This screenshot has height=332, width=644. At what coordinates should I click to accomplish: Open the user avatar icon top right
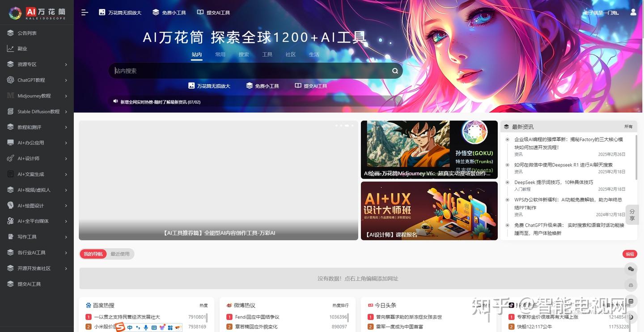pyautogui.click(x=633, y=13)
